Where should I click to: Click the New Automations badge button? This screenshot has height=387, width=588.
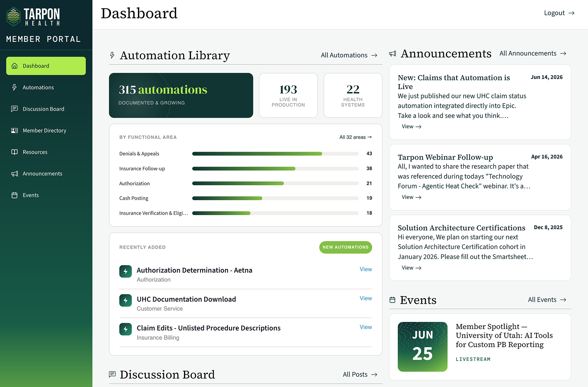point(346,247)
